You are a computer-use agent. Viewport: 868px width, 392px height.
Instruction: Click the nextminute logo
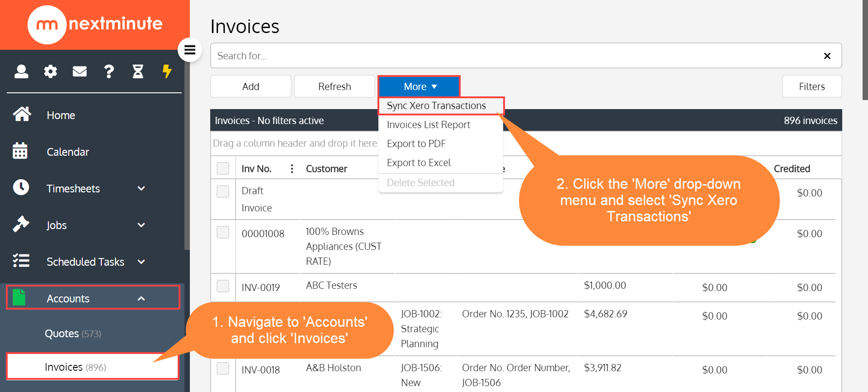(x=95, y=24)
